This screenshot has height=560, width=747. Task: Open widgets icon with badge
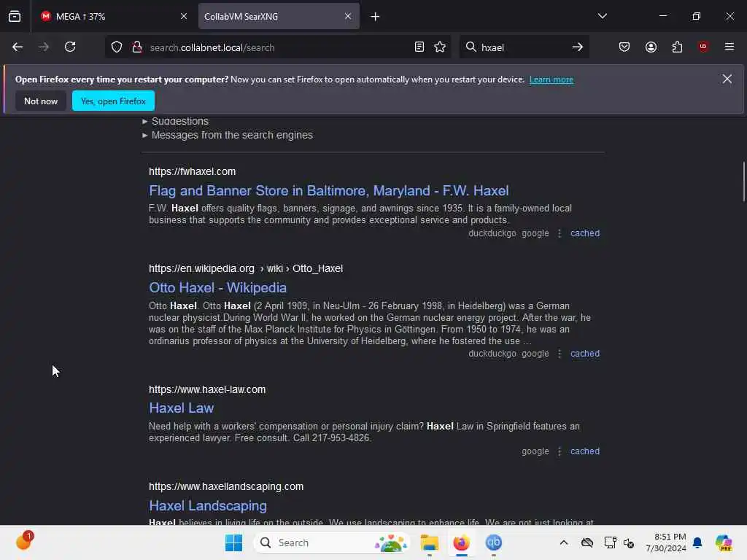24,541
